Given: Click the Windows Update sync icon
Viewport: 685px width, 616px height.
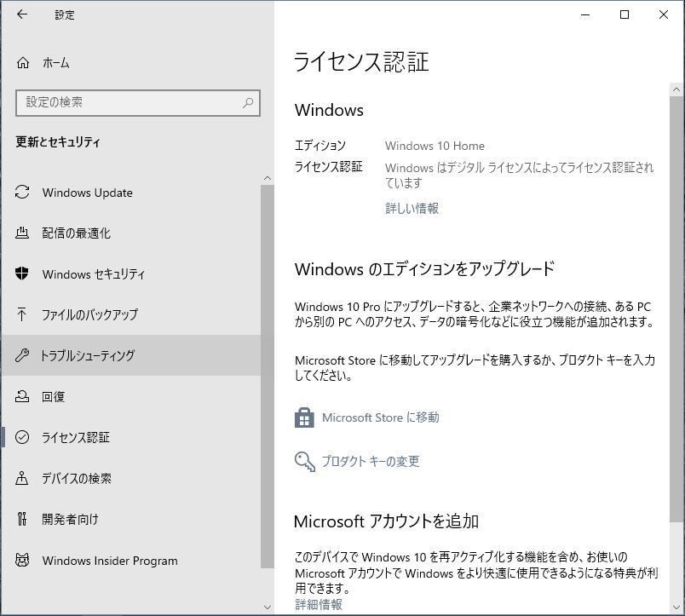Looking at the screenshot, I should click(22, 193).
